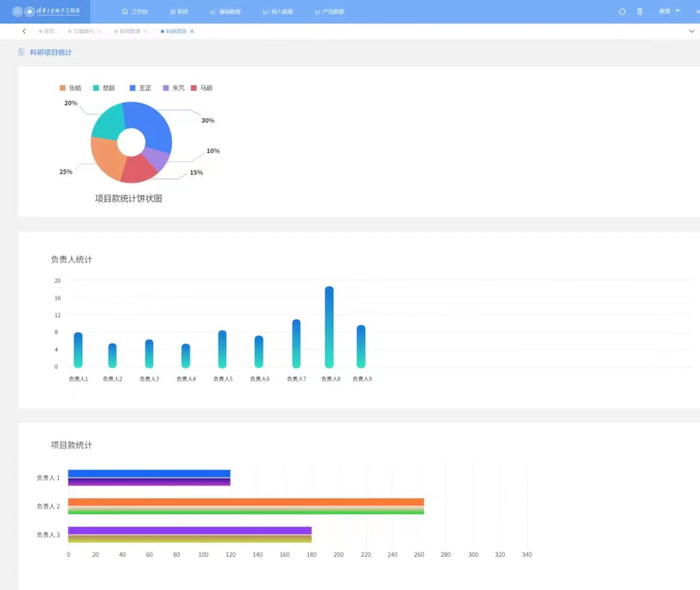This screenshot has width=700, height=590.
Task: Click the blue bar for 负责人 1
Action: (149, 473)
